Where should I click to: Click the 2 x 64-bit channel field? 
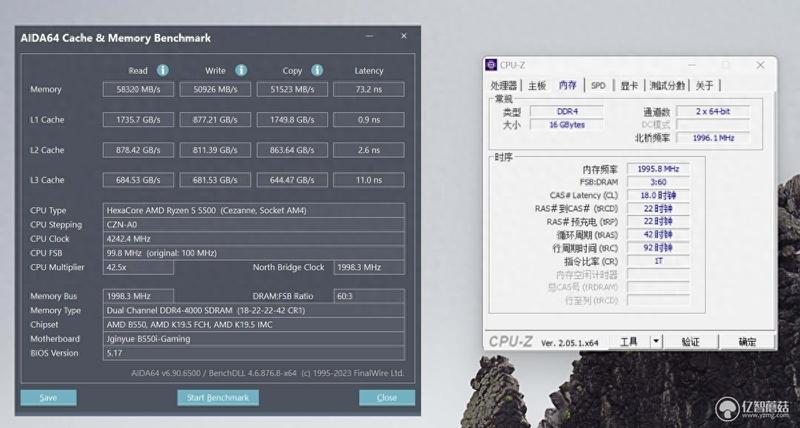tap(713, 111)
